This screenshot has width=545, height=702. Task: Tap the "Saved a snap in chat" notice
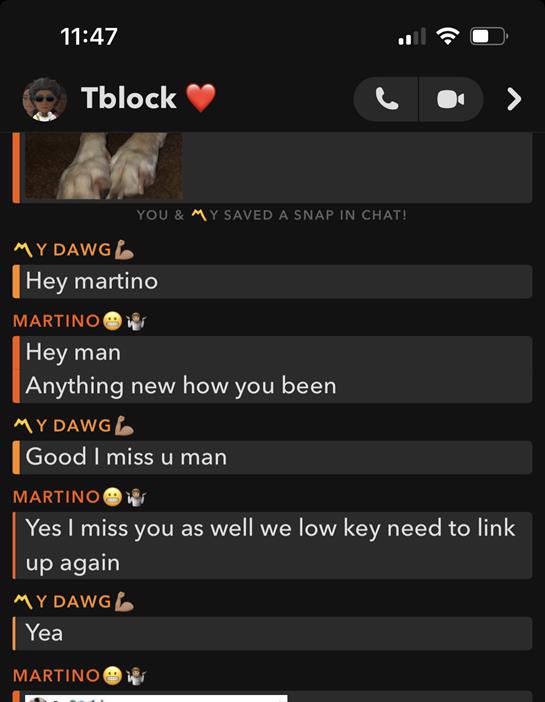click(272, 215)
